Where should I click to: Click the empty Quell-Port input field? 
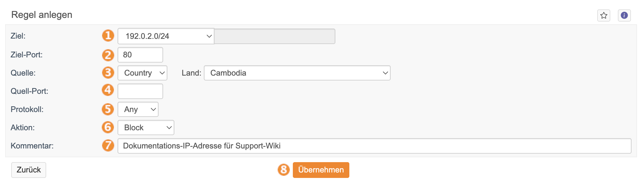[x=140, y=91]
